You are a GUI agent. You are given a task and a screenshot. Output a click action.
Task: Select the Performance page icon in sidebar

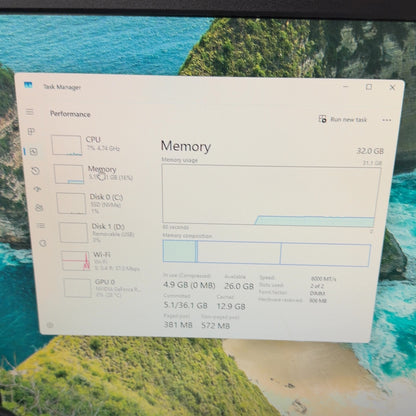tap(33, 152)
